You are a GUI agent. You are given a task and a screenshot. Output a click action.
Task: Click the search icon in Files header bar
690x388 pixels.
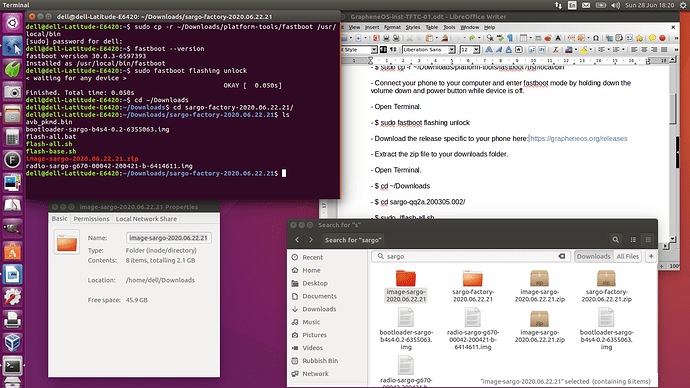pyautogui.click(x=615, y=240)
